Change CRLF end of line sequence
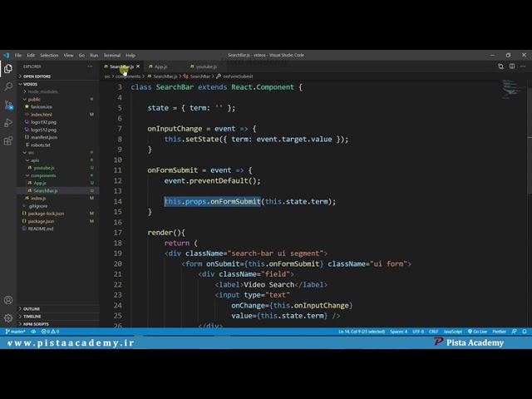 [433, 332]
